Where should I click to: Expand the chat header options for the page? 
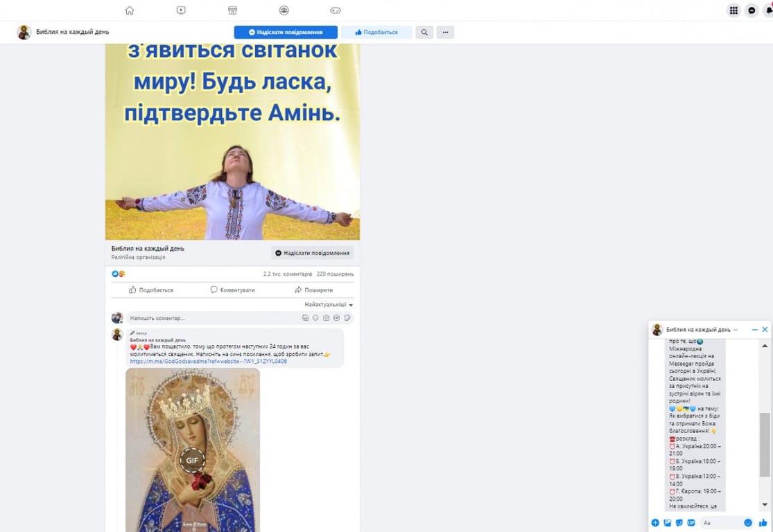point(737,330)
